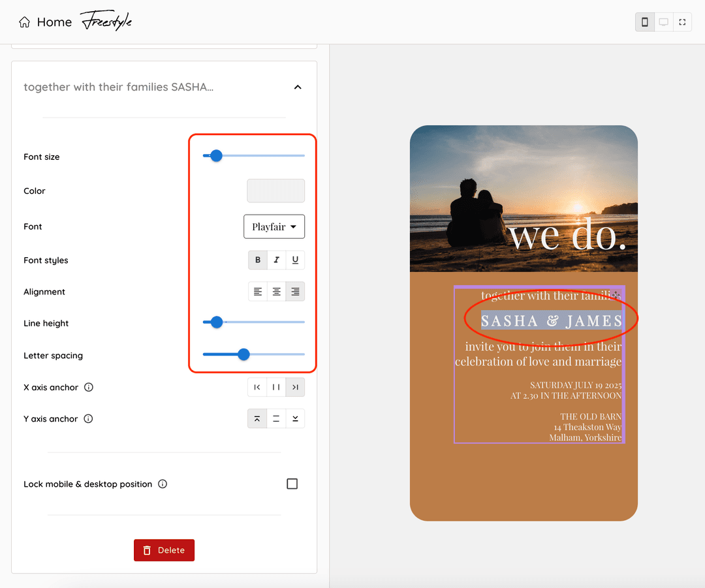Center-align the text
Image resolution: width=705 pixels, height=588 pixels.
click(x=277, y=292)
